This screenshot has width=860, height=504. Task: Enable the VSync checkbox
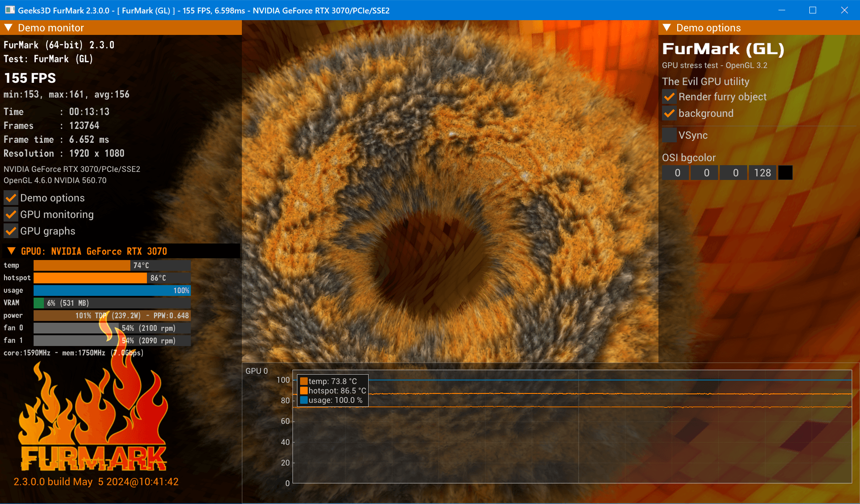[669, 135]
